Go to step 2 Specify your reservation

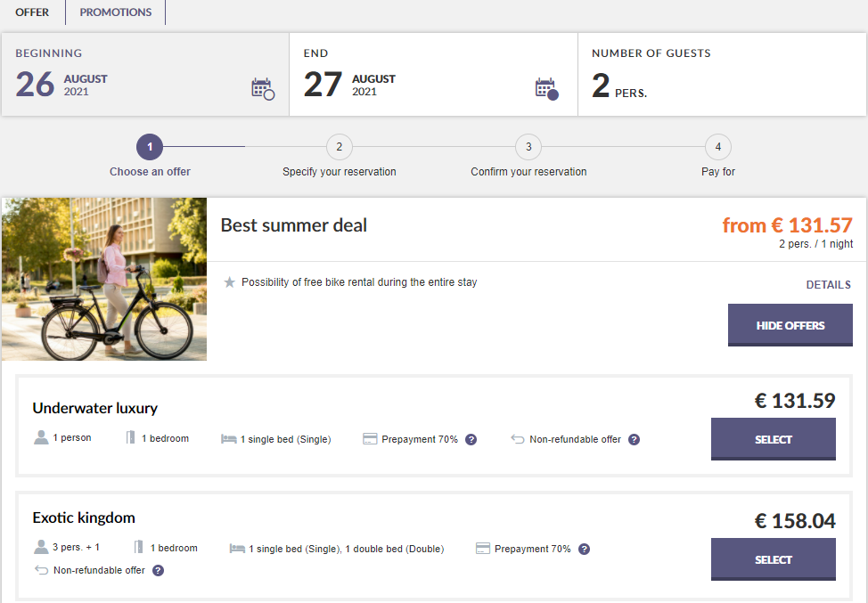pyautogui.click(x=339, y=147)
